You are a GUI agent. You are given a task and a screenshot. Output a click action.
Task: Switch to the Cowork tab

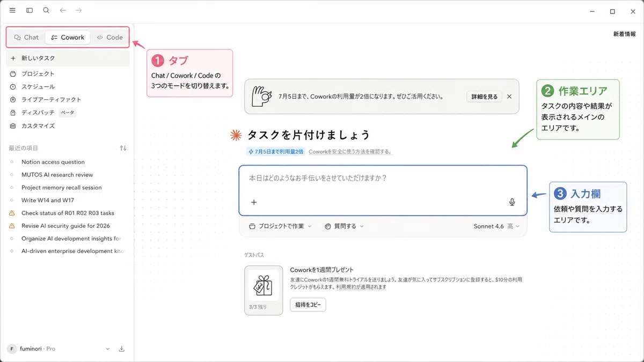click(68, 38)
